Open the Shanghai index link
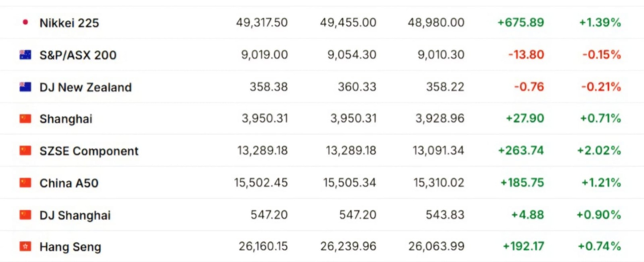 click(x=66, y=119)
